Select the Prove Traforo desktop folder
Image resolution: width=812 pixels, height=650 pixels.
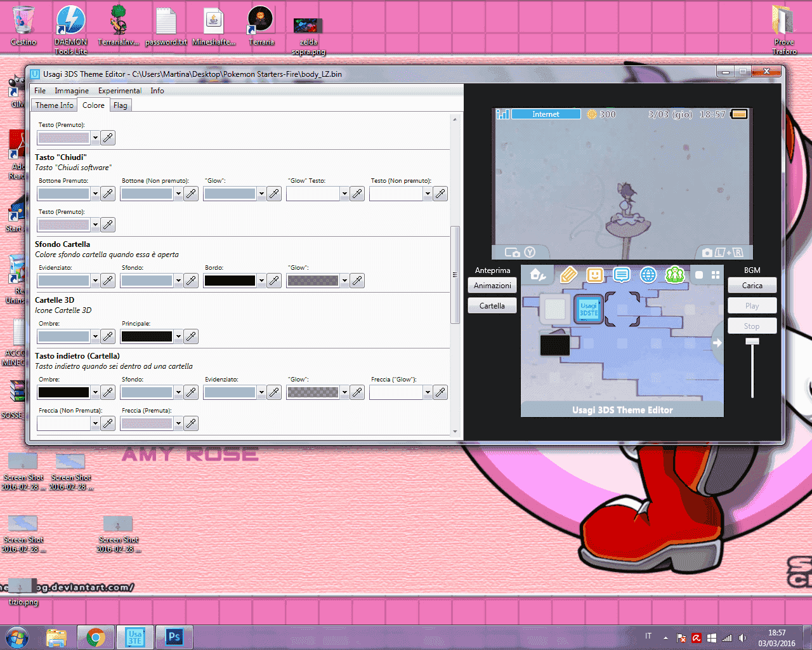click(x=784, y=29)
